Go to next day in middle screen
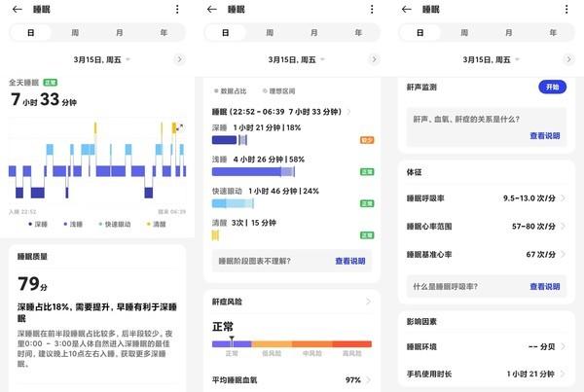The width and height of the screenshot is (584, 392). click(x=374, y=59)
